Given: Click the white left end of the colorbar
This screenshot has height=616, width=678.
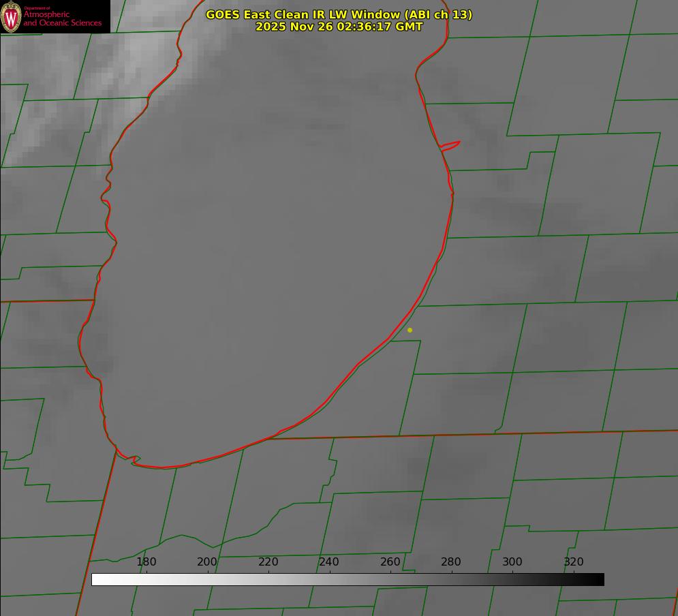Looking at the screenshot, I should tap(99, 579).
